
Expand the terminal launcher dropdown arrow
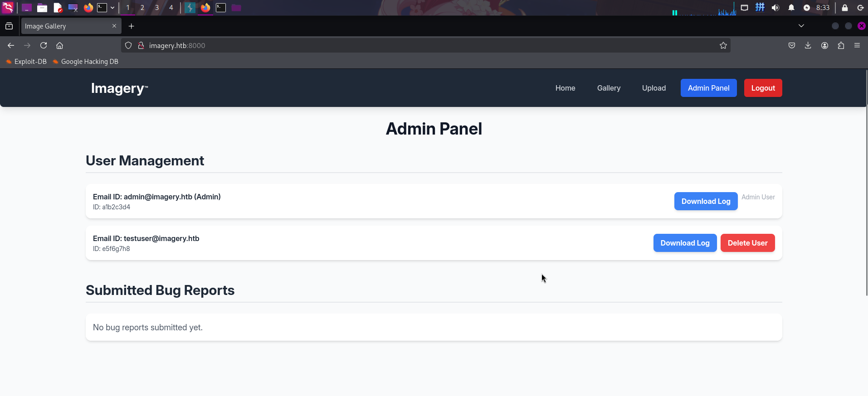[112, 8]
